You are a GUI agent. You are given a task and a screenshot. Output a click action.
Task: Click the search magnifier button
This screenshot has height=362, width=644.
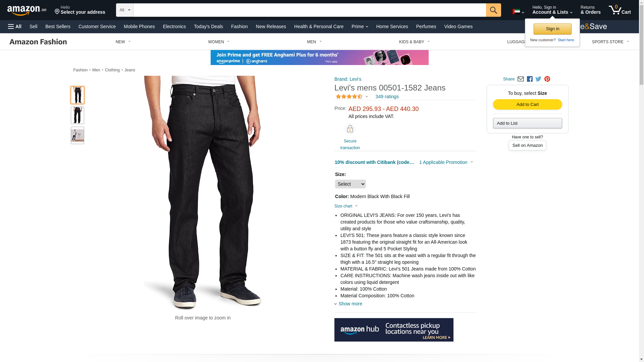point(493,10)
